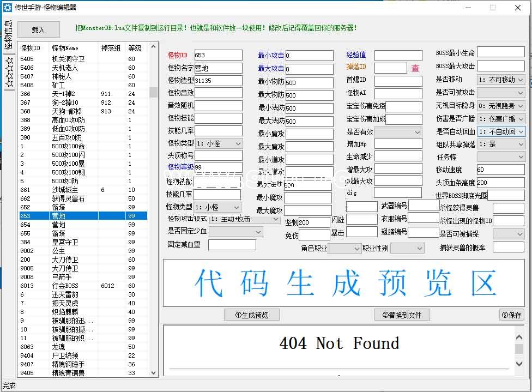Open the 怪物信息 vertical tab

coord(9,35)
